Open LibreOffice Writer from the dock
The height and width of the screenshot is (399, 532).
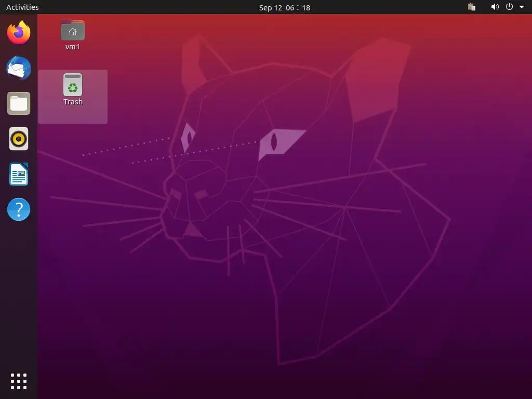(x=19, y=174)
